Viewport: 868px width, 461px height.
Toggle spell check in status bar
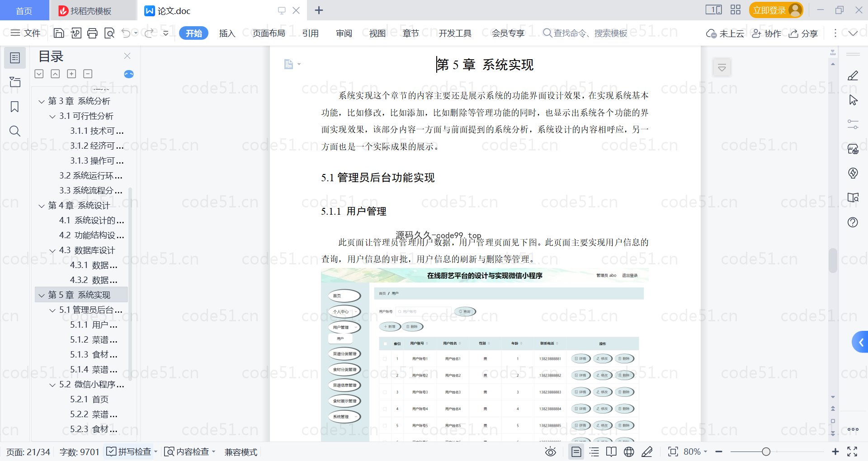[x=129, y=452]
